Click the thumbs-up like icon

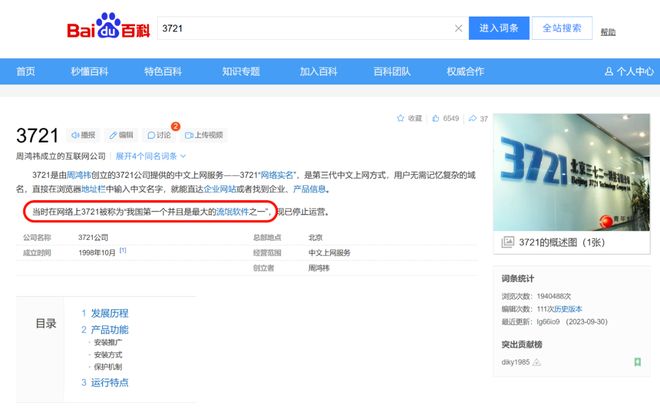click(x=436, y=118)
